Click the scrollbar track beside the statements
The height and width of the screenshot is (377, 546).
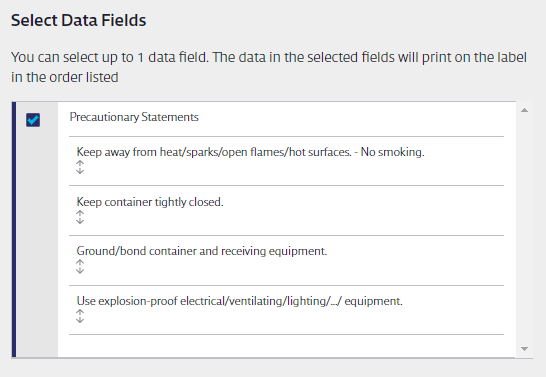tap(524, 229)
